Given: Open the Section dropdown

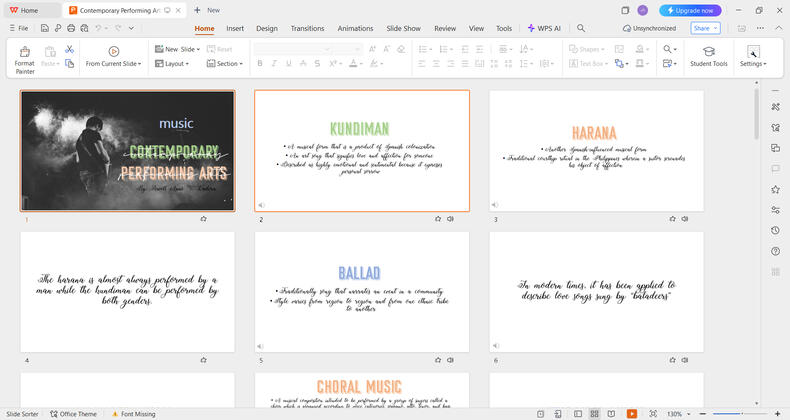Looking at the screenshot, I should pyautogui.click(x=225, y=63).
